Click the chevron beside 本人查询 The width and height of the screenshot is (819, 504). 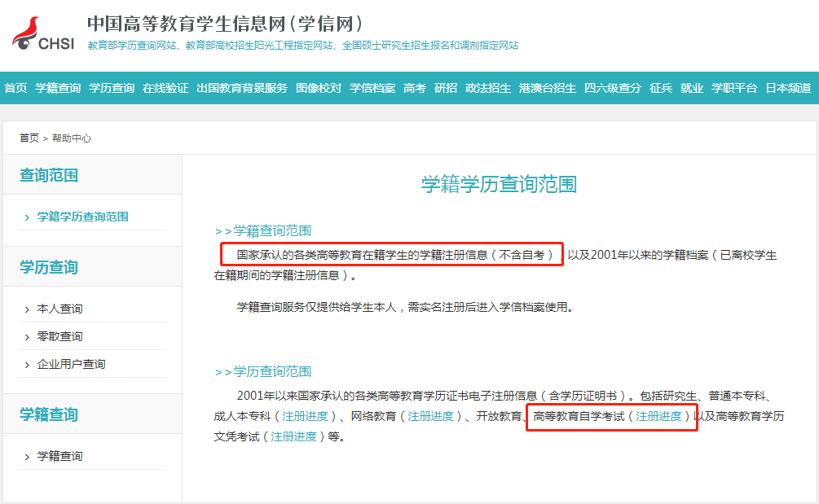point(27,310)
